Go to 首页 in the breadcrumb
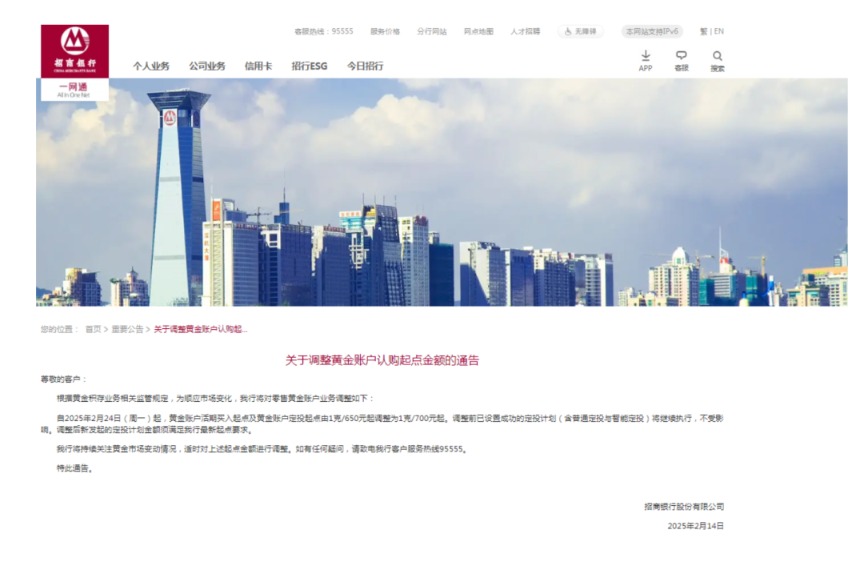Image resolution: width=864 pixels, height=566 pixels. (93, 329)
